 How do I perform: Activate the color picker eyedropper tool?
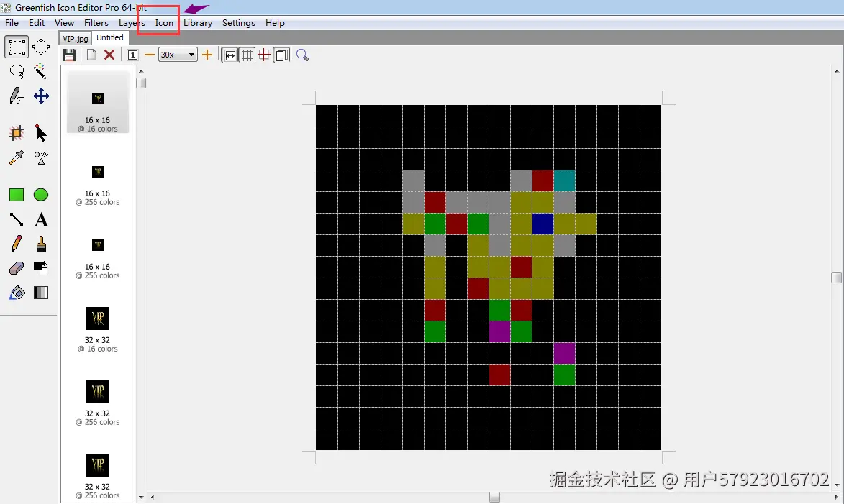click(17, 157)
